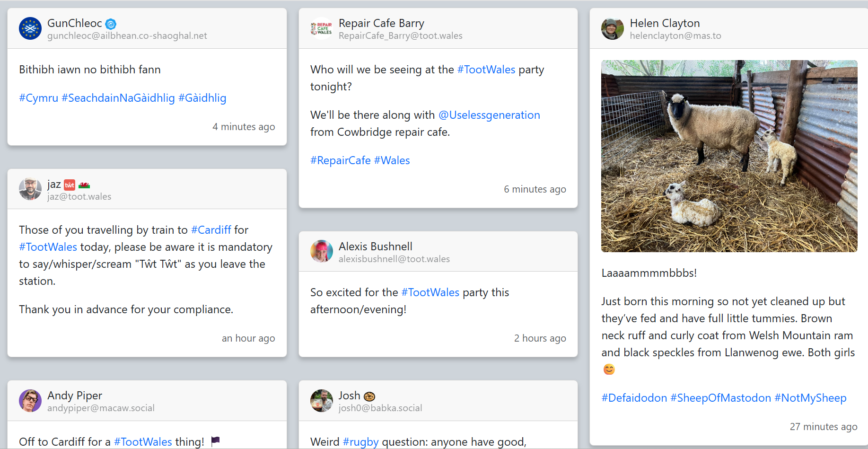Open the #rugby hashtag in Josh's post
The width and height of the screenshot is (868, 449).
(x=360, y=442)
